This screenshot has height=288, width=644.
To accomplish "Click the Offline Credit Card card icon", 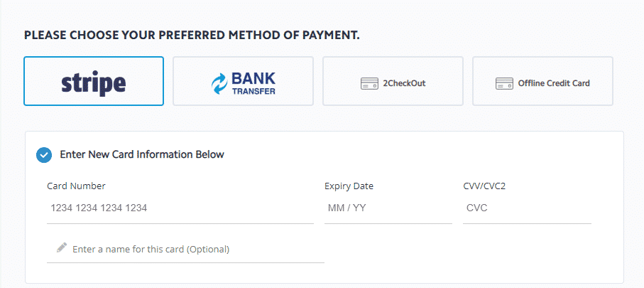I will tap(504, 83).
